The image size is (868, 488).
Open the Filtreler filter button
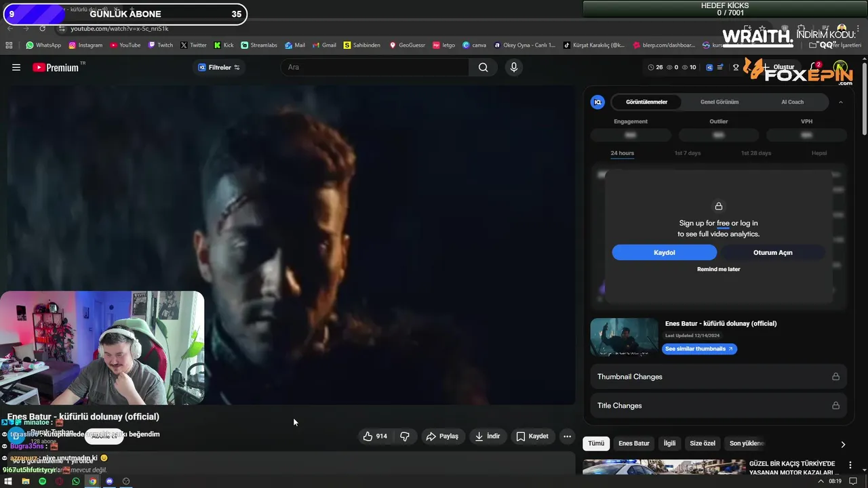(219, 67)
